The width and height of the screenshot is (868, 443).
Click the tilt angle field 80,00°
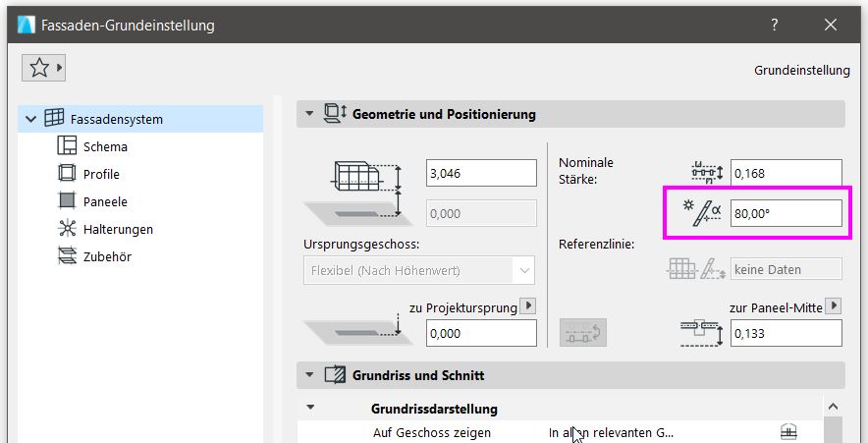[786, 213]
